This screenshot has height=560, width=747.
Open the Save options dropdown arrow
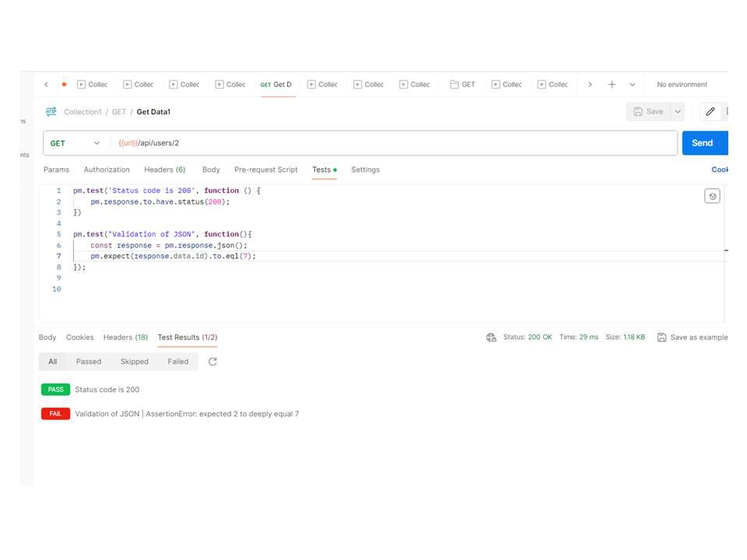tap(678, 112)
